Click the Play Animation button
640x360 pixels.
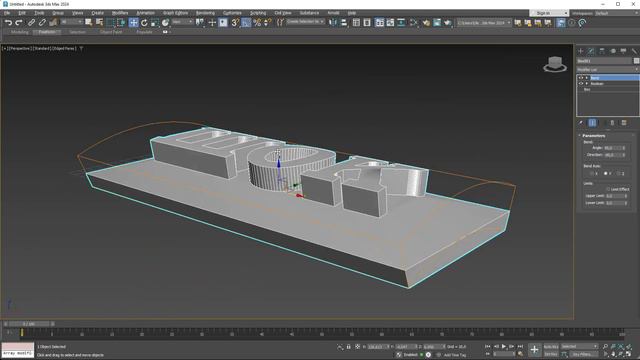[504, 347]
